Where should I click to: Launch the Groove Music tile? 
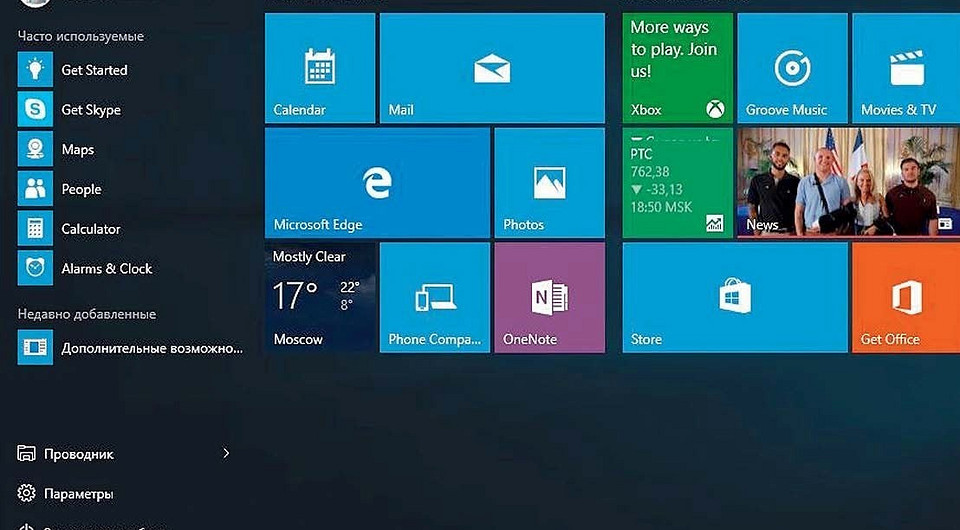pyautogui.click(x=792, y=68)
